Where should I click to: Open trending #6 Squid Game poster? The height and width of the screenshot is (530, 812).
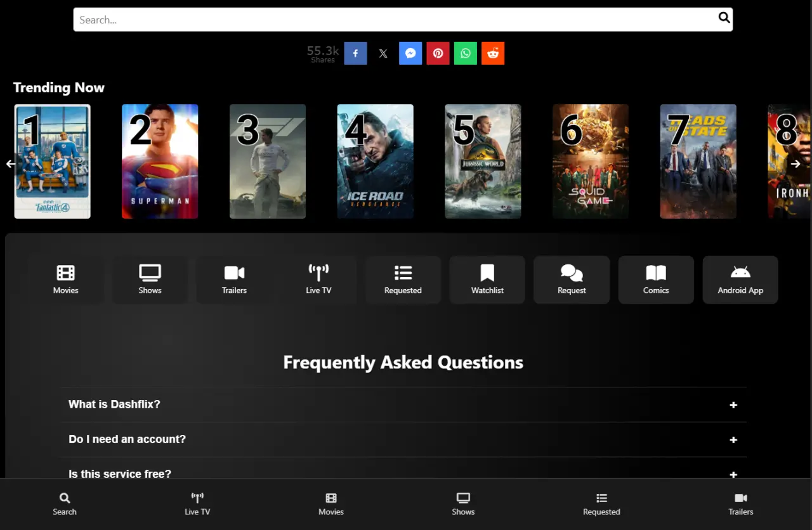click(591, 162)
